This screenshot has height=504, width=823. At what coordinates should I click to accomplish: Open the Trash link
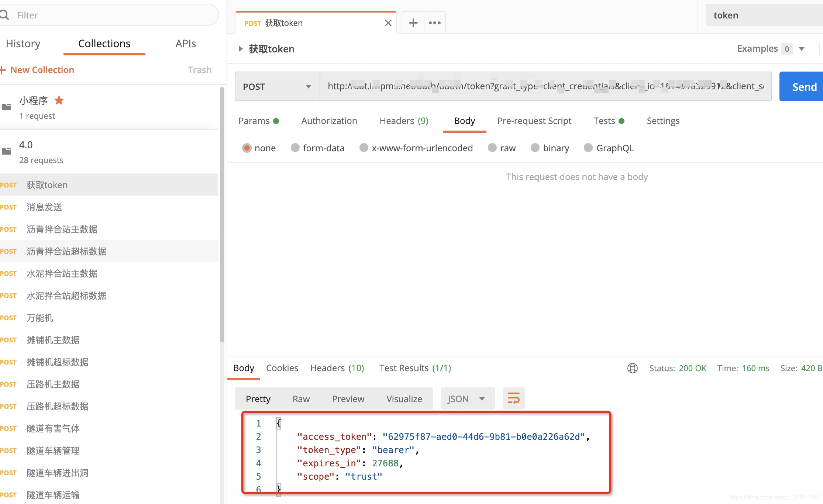click(x=199, y=70)
